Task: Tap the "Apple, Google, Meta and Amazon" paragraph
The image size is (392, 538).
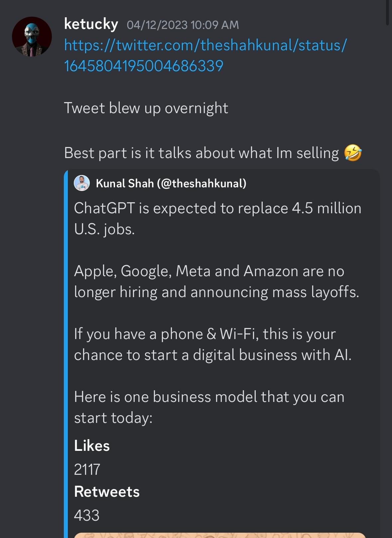Action: coord(216,281)
